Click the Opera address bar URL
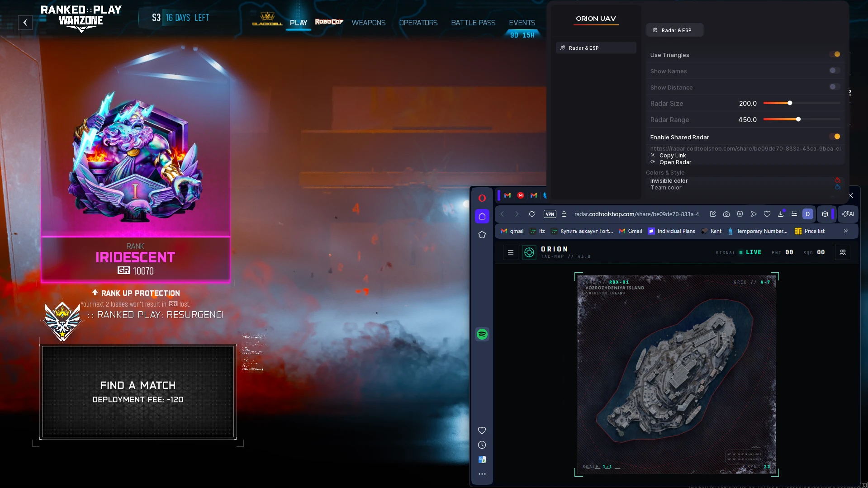This screenshot has width=868, height=488. tap(636, 214)
